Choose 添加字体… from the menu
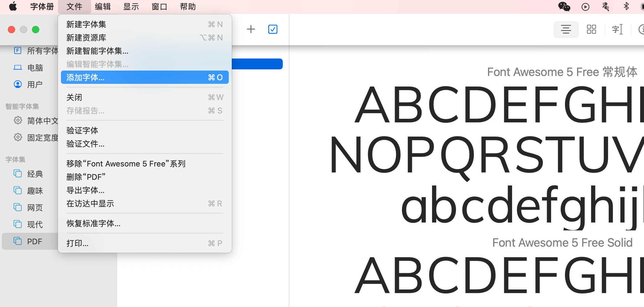The image size is (644, 307). point(145,77)
